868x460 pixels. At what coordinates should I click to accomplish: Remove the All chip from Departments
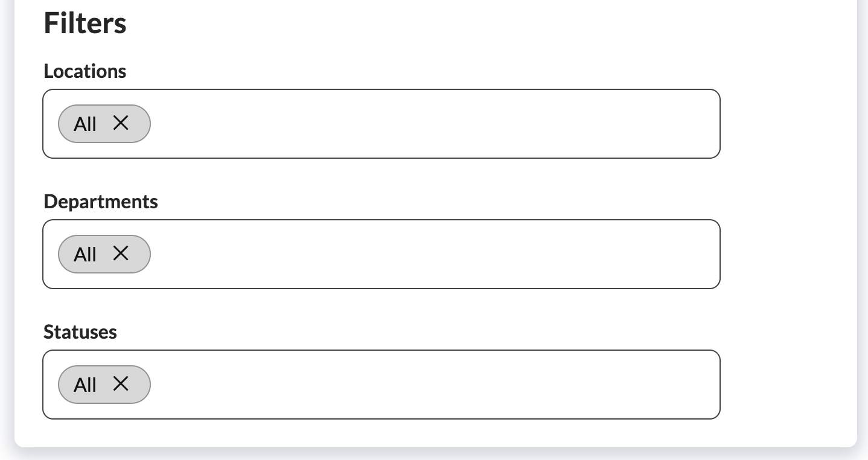[121, 254]
